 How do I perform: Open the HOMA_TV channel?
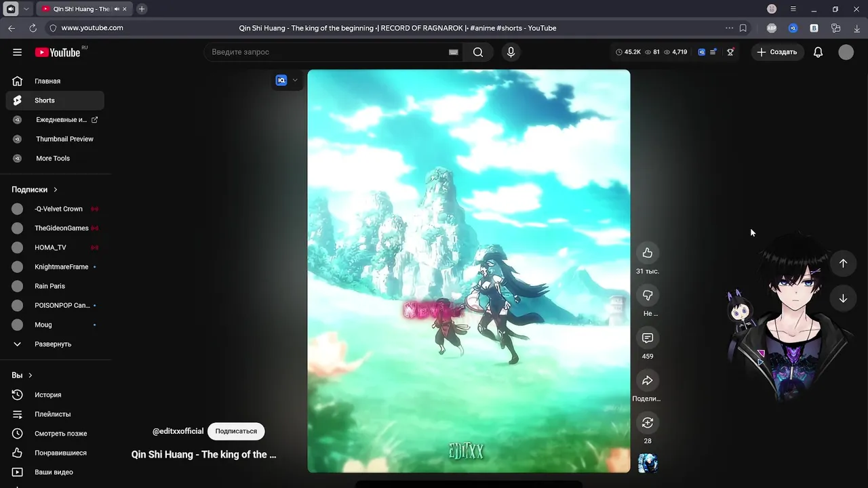[x=54, y=247]
